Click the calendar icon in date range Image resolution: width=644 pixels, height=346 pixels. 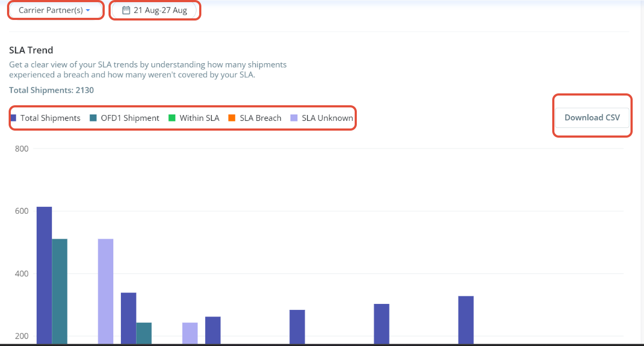pyautogui.click(x=126, y=10)
